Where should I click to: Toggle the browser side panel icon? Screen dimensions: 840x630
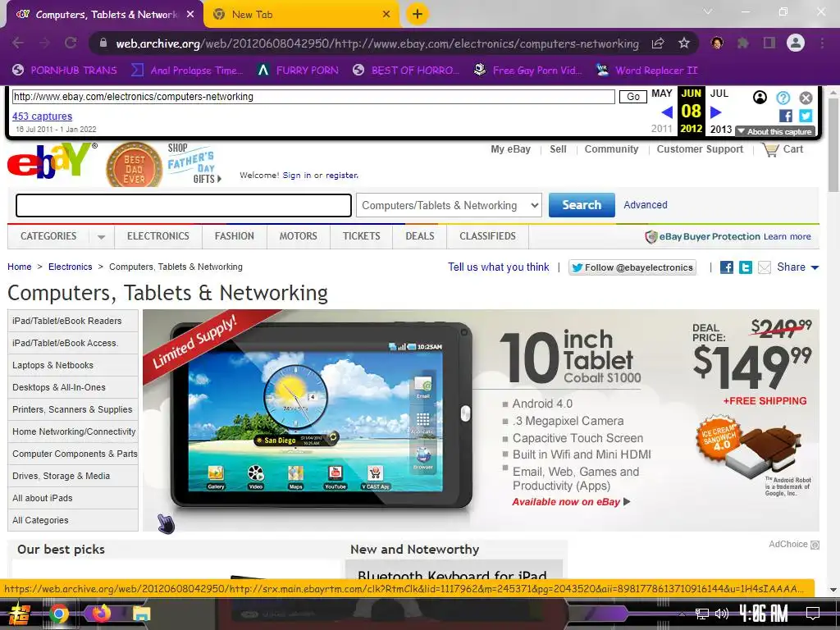click(x=769, y=43)
